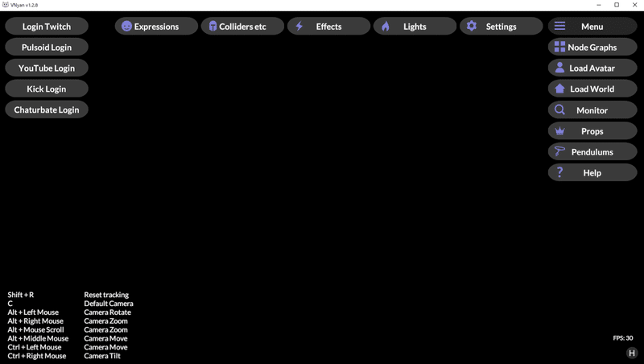The width and height of the screenshot is (644, 364).
Task: Click the 'Default Camera' text
Action: click(x=109, y=303)
